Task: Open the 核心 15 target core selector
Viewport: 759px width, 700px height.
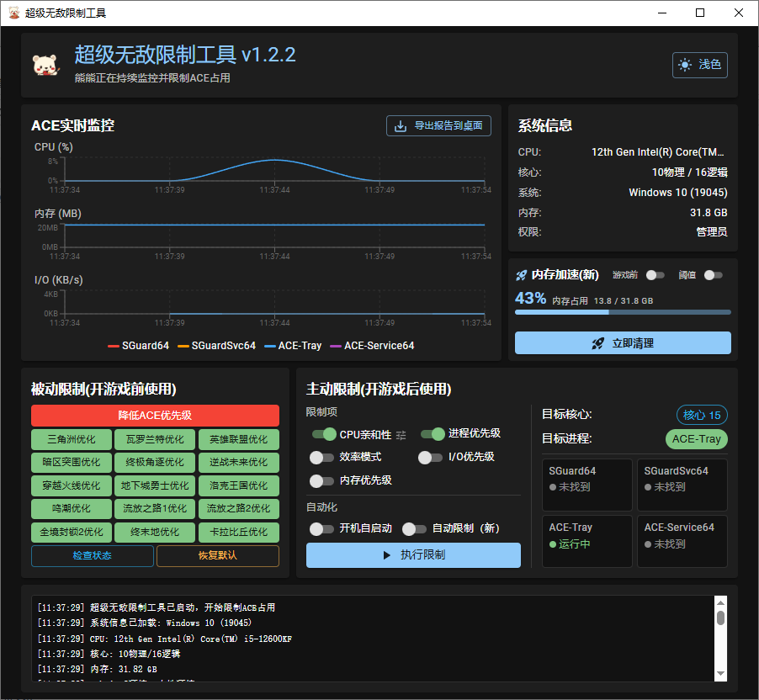Action: tap(702, 416)
